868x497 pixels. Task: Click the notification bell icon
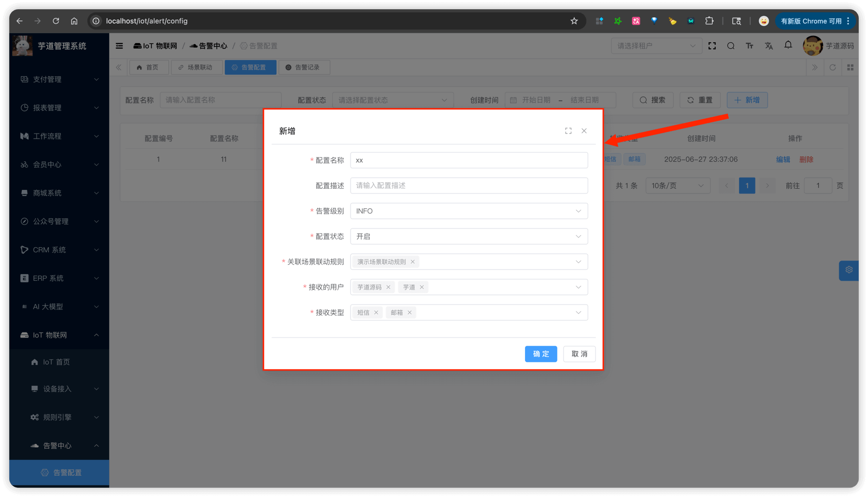point(788,45)
